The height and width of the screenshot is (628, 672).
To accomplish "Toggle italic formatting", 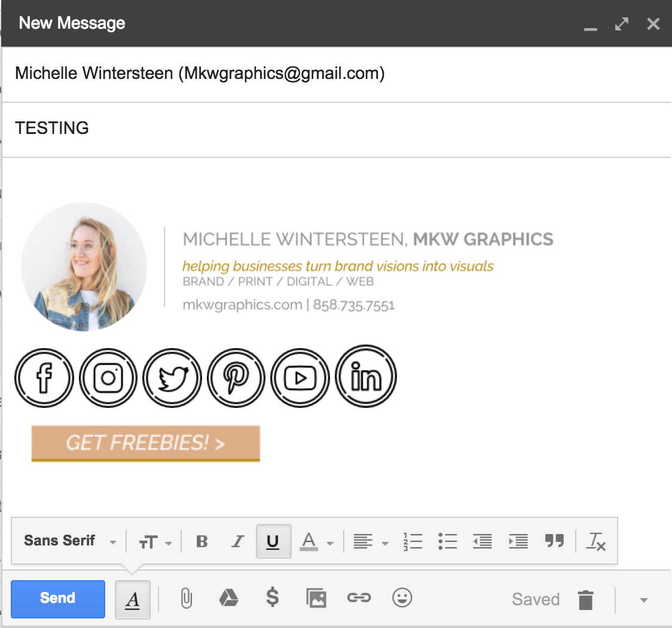I will 237,542.
